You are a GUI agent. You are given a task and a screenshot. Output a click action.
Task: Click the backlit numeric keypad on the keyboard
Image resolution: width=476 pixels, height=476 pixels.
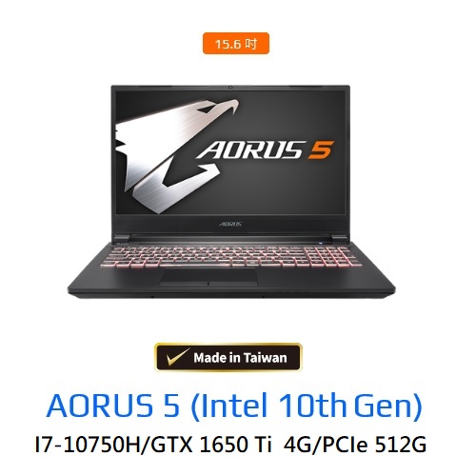click(x=330, y=256)
